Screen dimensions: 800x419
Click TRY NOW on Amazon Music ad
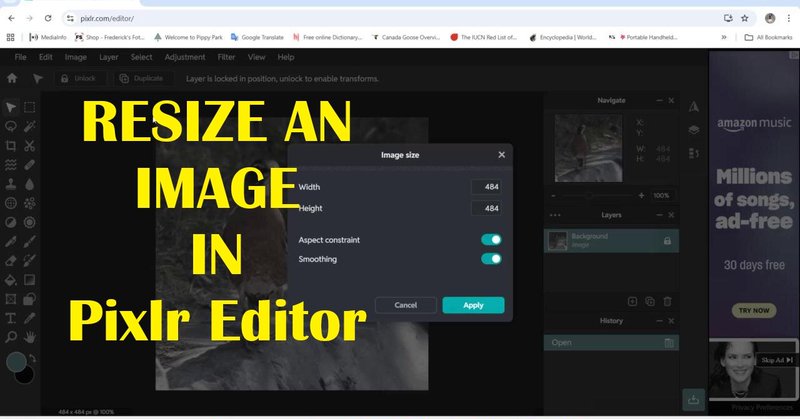[x=754, y=310]
